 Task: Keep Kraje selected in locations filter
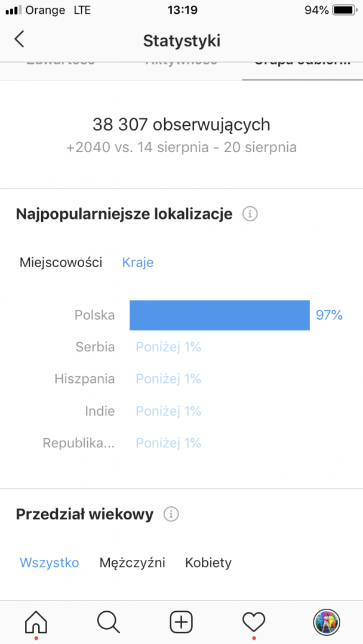(x=137, y=262)
